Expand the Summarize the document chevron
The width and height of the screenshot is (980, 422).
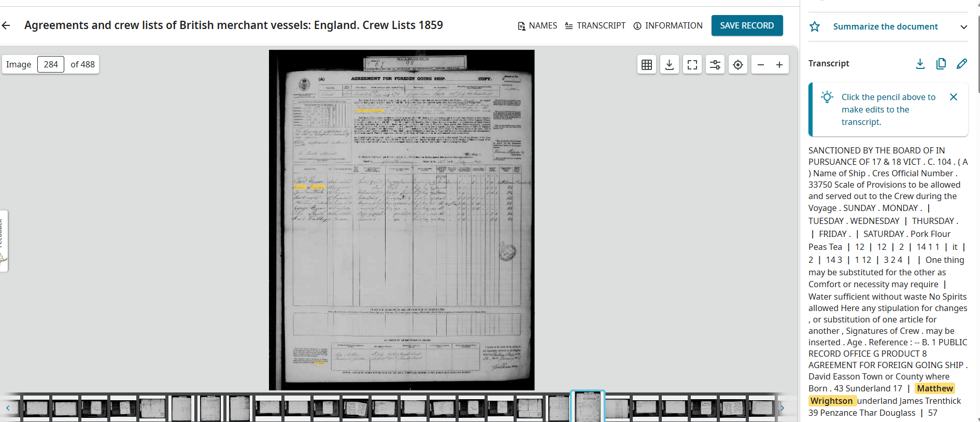963,27
